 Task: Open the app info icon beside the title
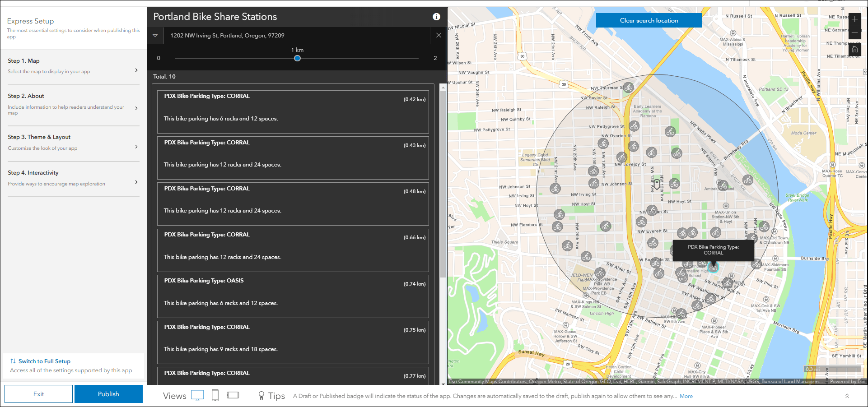click(436, 17)
